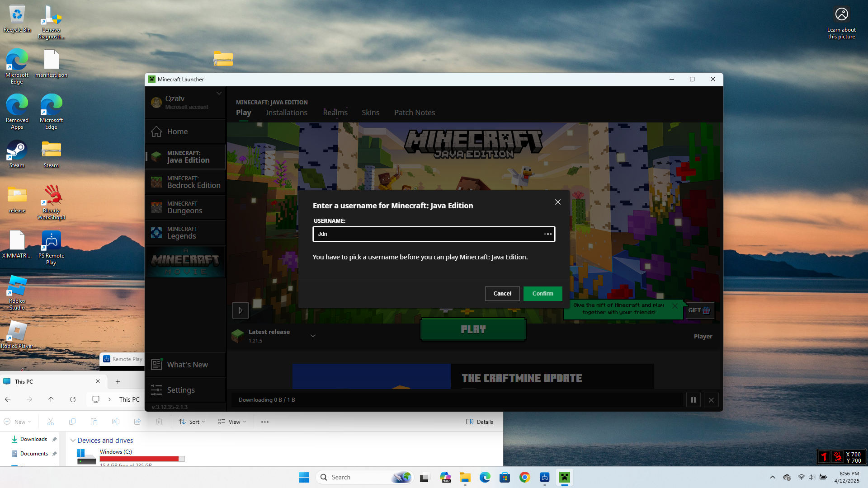
Task: Refresh the This PC window
Action: pyautogui.click(x=73, y=399)
